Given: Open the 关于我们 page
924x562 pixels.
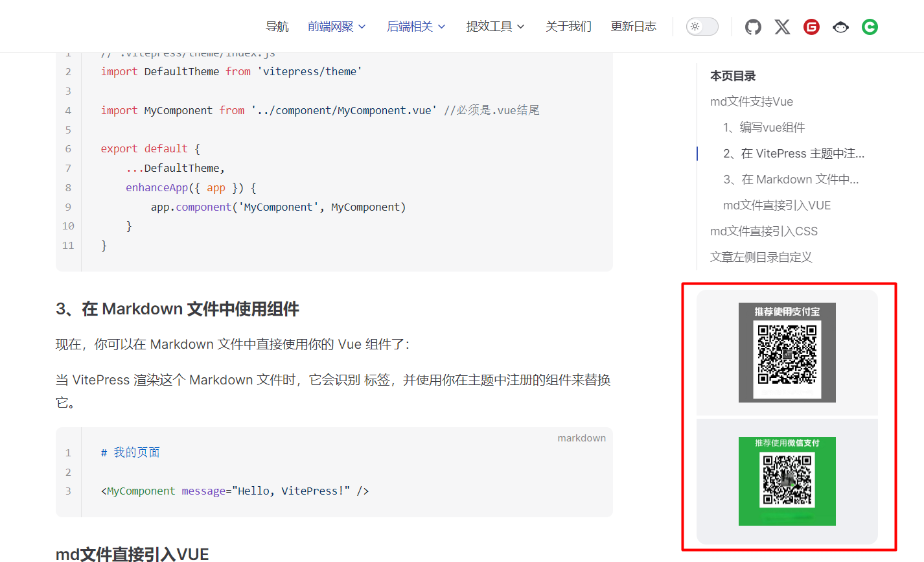Looking at the screenshot, I should [568, 27].
